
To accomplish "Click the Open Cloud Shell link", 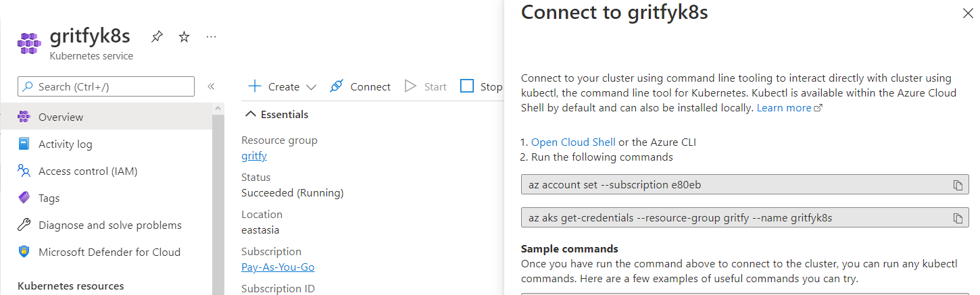I will [573, 142].
